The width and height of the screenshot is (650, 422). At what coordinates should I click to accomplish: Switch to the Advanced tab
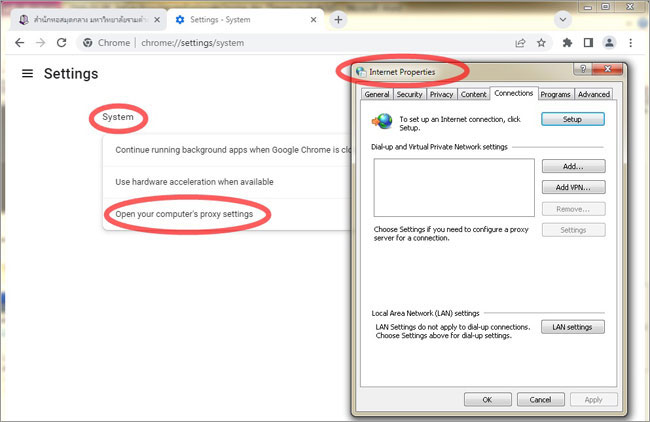(593, 94)
